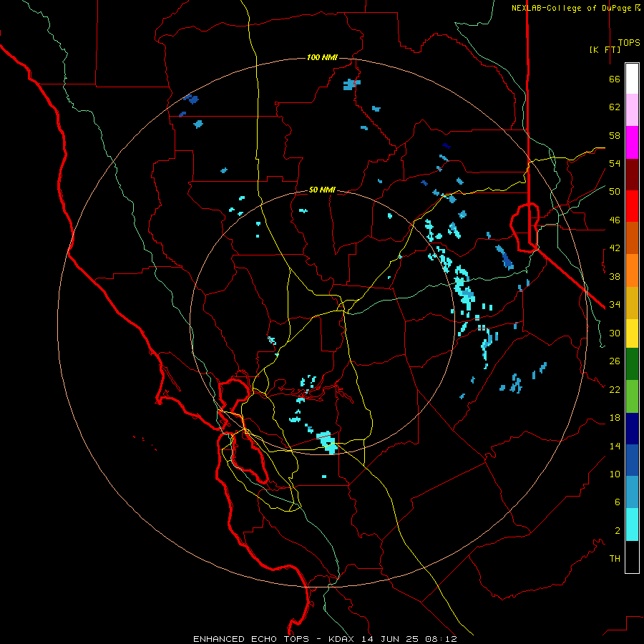Click the magenta 58 kft legend swatch

(x=632, y=142)
